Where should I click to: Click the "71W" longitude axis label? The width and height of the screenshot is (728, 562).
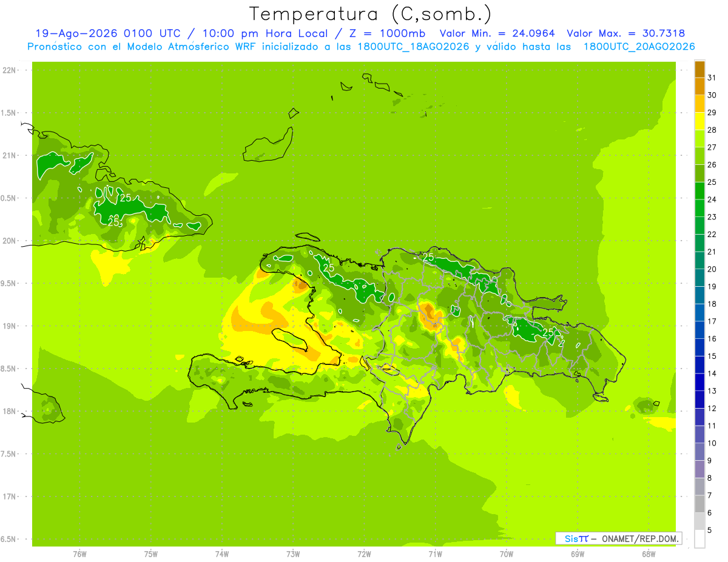(x=435, y=554)
